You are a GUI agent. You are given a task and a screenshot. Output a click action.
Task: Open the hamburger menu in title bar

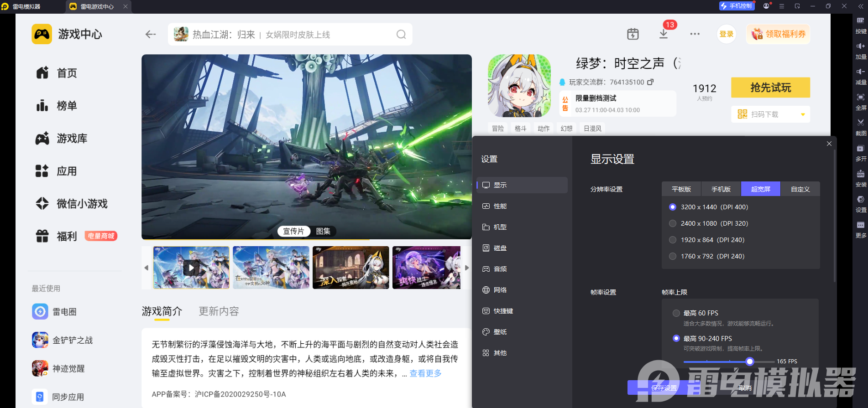click(782, 6)
